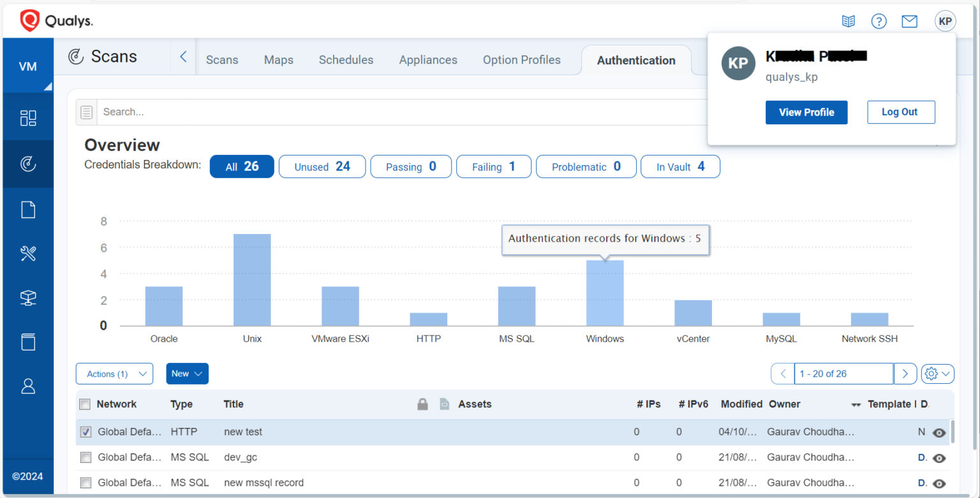Screen dimensions: 980x498
Task: Switch to the Schedules tab
Action: point(346,59)
